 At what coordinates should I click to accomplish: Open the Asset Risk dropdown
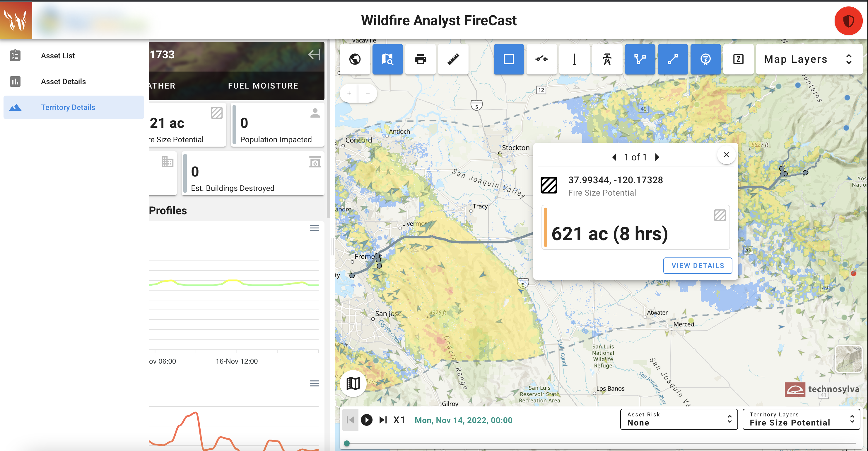pyautogui.click(x=679, y=419)
